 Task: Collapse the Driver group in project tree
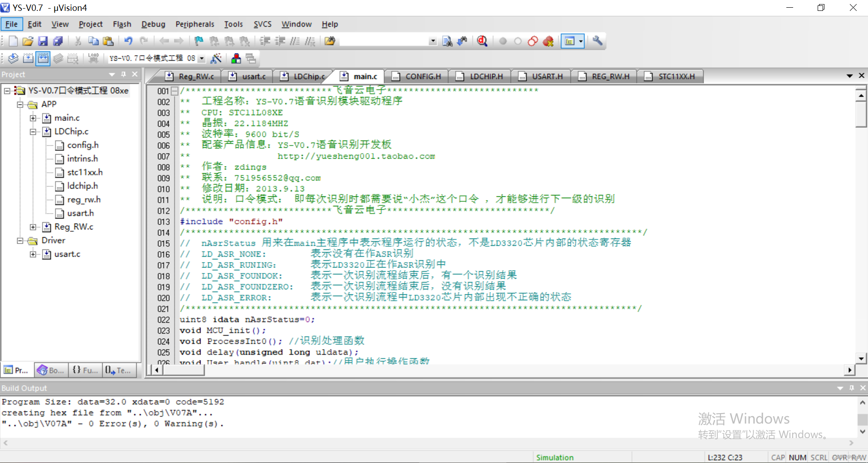20,240
